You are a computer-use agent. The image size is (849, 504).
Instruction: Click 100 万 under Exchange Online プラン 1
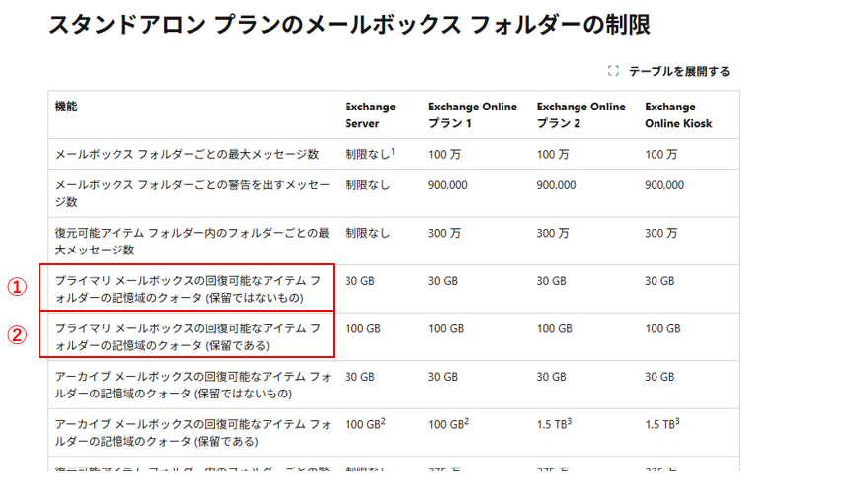(x=444, y=154)
